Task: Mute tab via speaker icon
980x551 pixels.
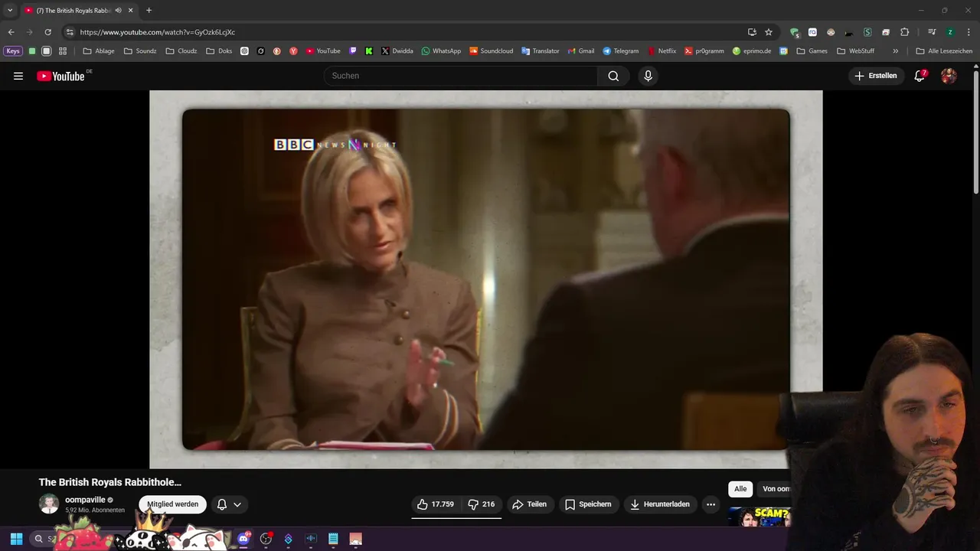Action: (118, 10)
